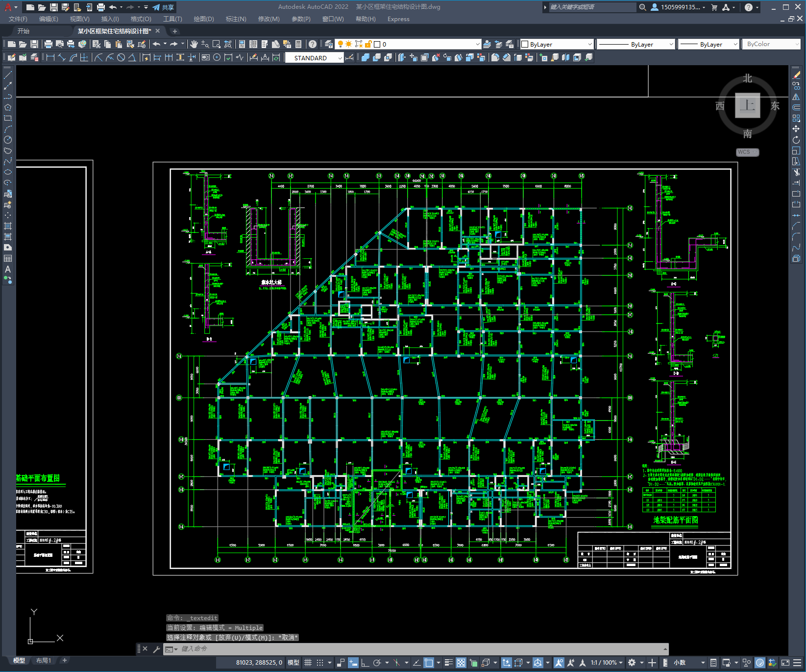
Task: Open the 文件(F) menu
Action: [18, 19]
